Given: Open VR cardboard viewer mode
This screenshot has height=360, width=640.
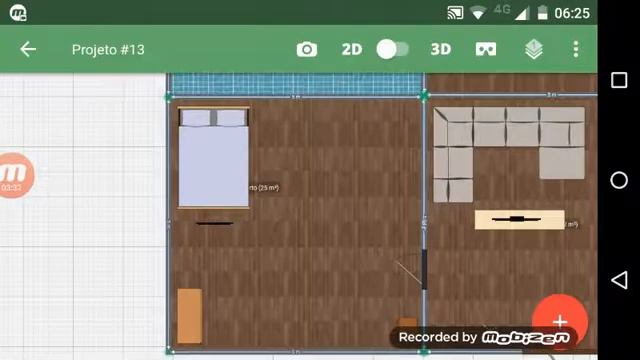Looking at the screenshot, I should click(486, 49).
